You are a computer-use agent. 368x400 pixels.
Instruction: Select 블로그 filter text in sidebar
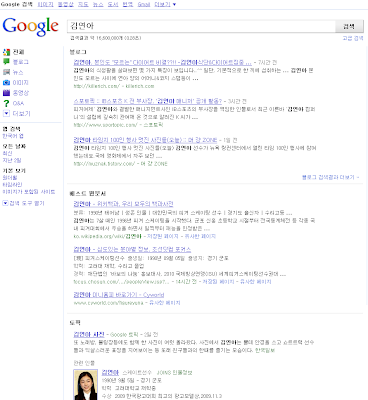pos(21,62)
